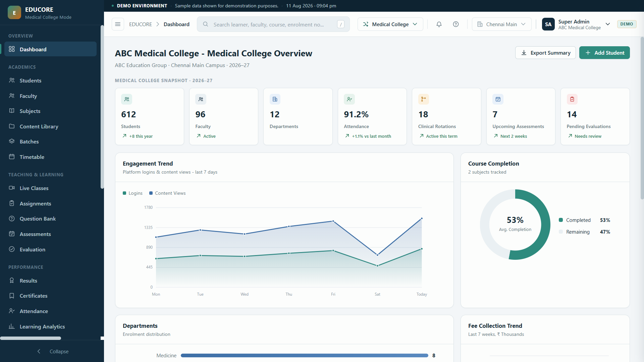Click the EDUCORE breadcrumb link
The image size is (644, 362).
click(x=141, y=24)
